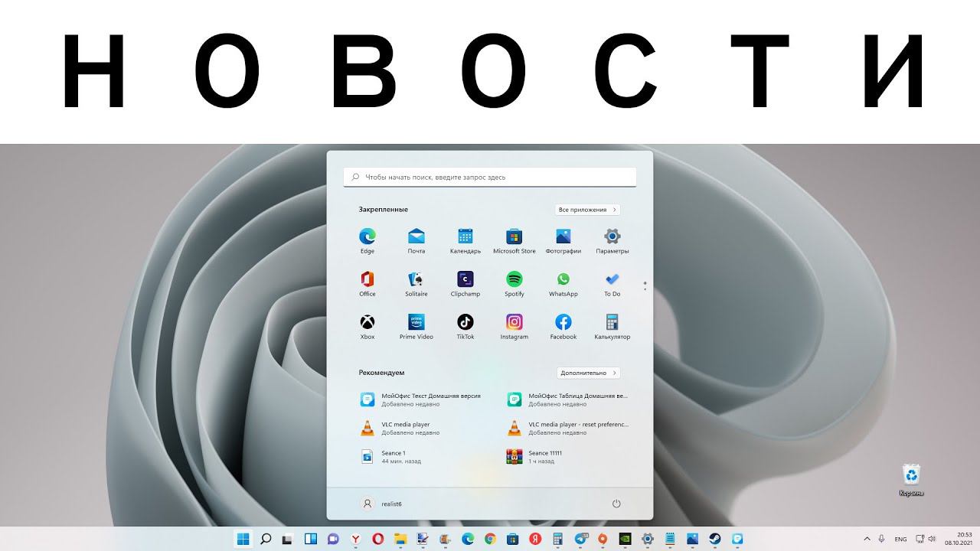Click the Windows Start button on taskbar
Image resolution: width=980 pixels, height=551 pixels.
[243, 539]
